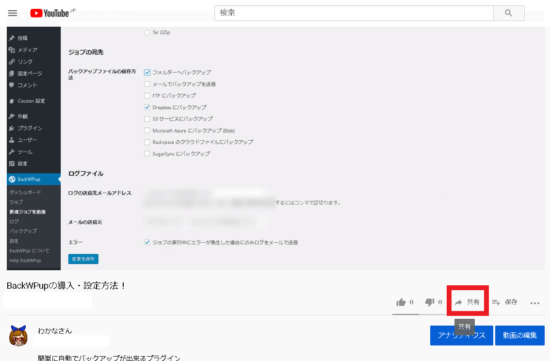Open ジョブ under BackWPup
Viewport: 550px width, 361px height.
coord(16,202)
